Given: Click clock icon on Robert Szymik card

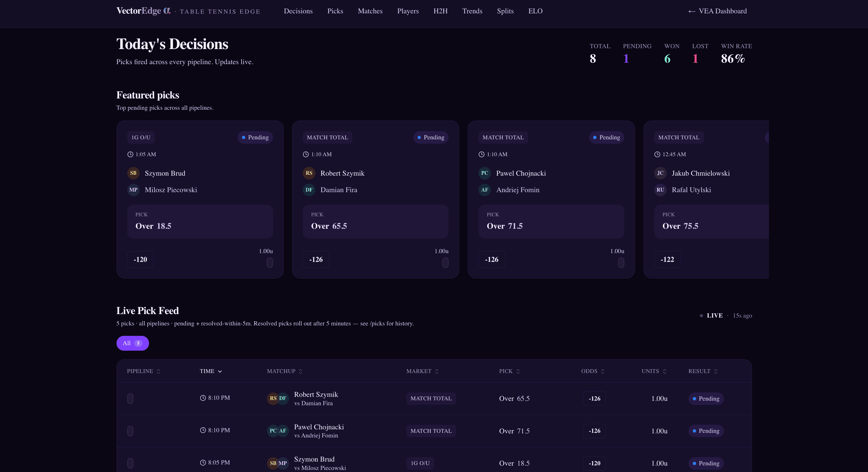Looking at the screenshot, I should tap(306, 154).
